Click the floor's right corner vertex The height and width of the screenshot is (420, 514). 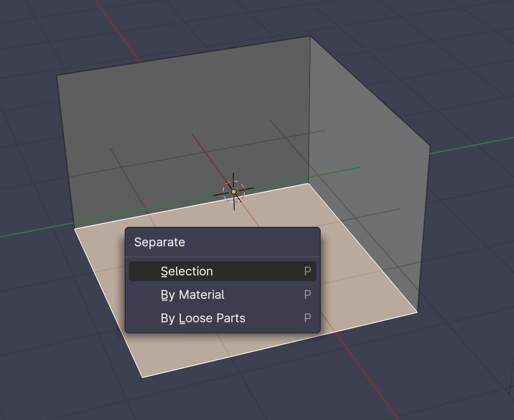point(417,312)
